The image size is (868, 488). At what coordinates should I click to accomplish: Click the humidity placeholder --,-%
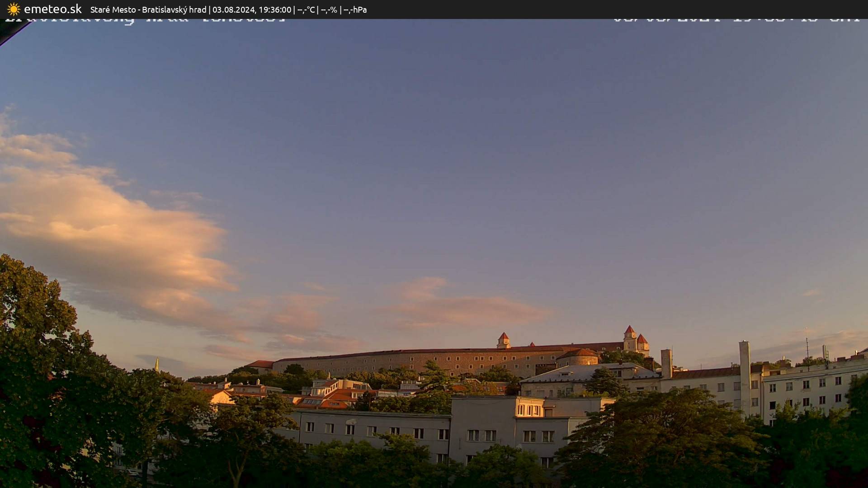coord(330,9)
